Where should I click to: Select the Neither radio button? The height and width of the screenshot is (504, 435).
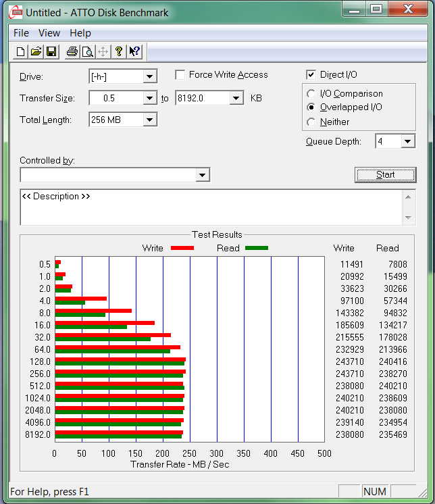pos(311,122)
